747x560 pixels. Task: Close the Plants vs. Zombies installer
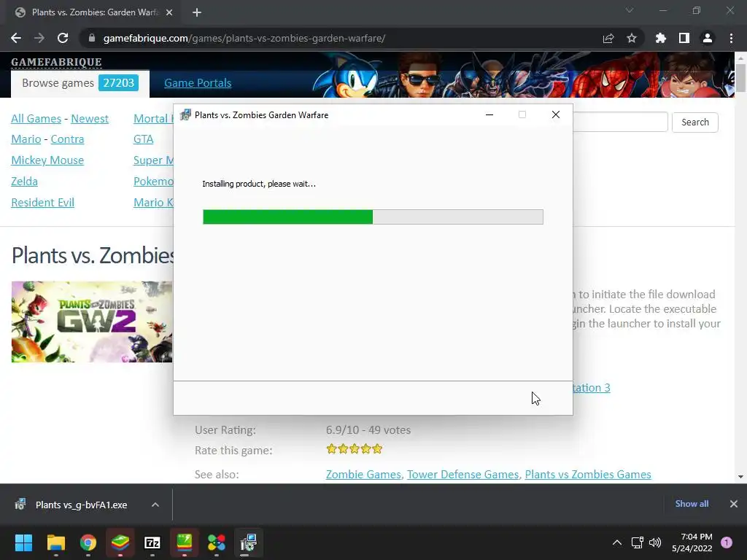(555, 114)
